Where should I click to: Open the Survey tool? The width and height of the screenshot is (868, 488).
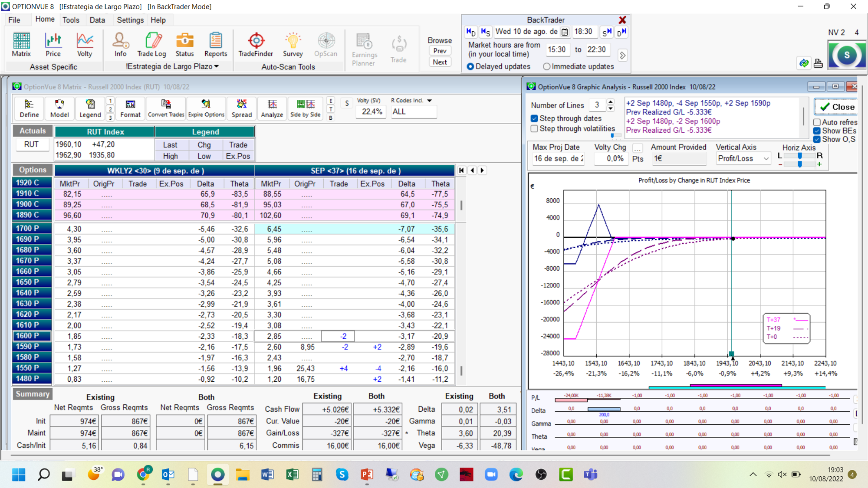tap(293, 44)
